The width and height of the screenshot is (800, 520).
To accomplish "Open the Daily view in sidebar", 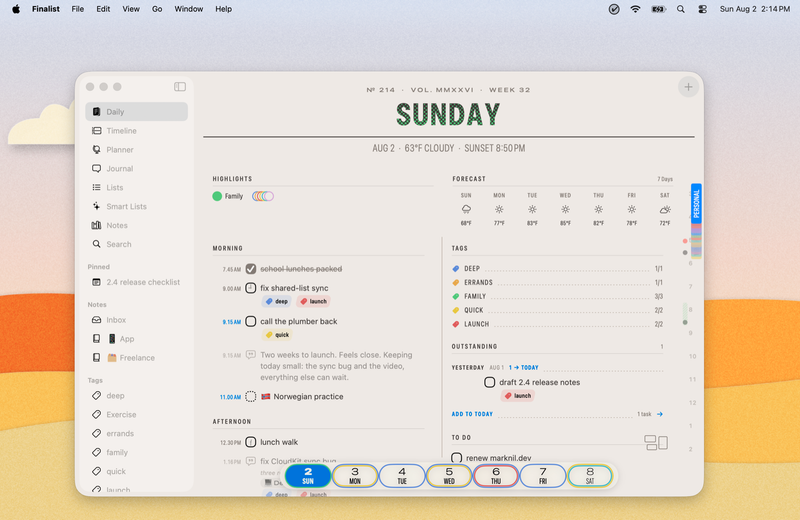I will [136, 112].
